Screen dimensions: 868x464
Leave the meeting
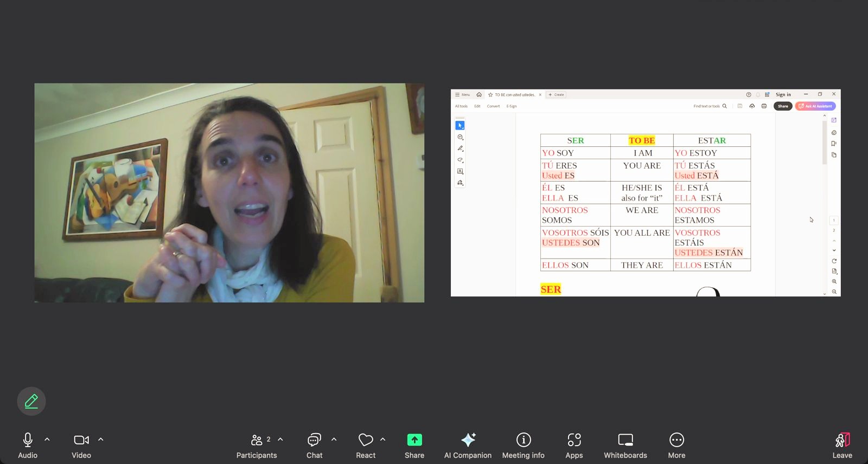coord(842,446)
